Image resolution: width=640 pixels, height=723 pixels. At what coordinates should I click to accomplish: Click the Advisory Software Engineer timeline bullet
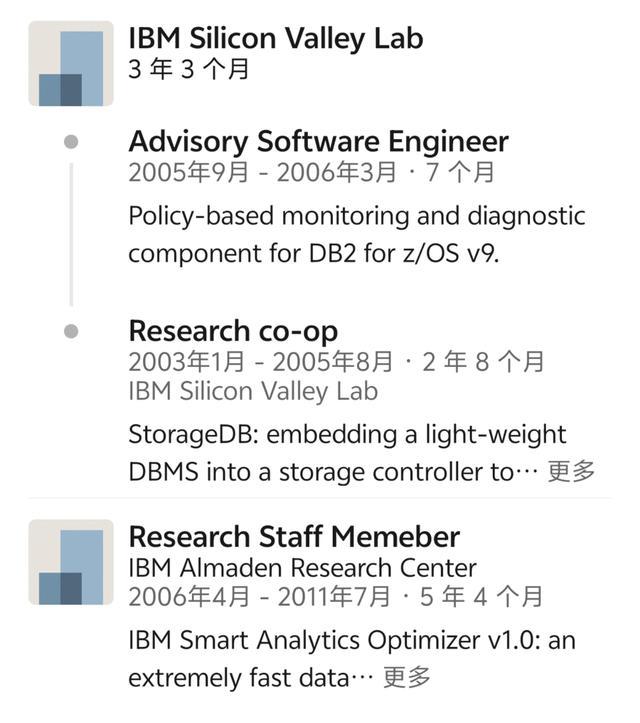pyautogui.click(x=71, y=142)
